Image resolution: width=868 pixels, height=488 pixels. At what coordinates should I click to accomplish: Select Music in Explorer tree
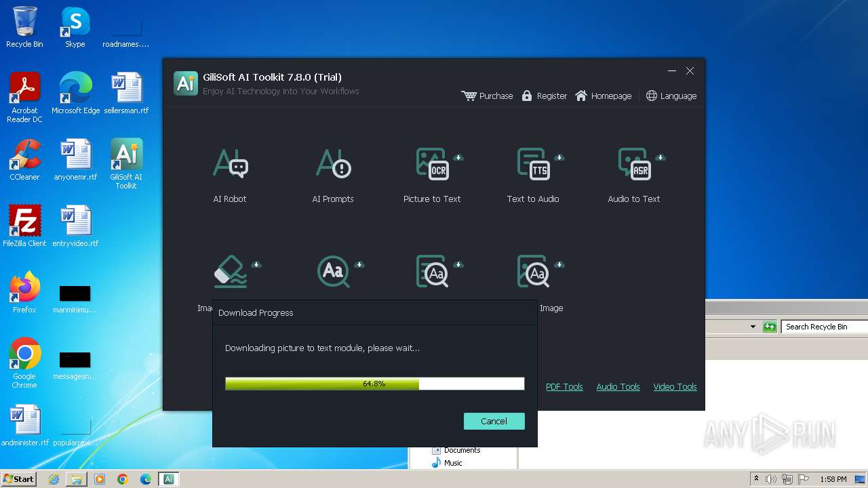pos(447,463)
